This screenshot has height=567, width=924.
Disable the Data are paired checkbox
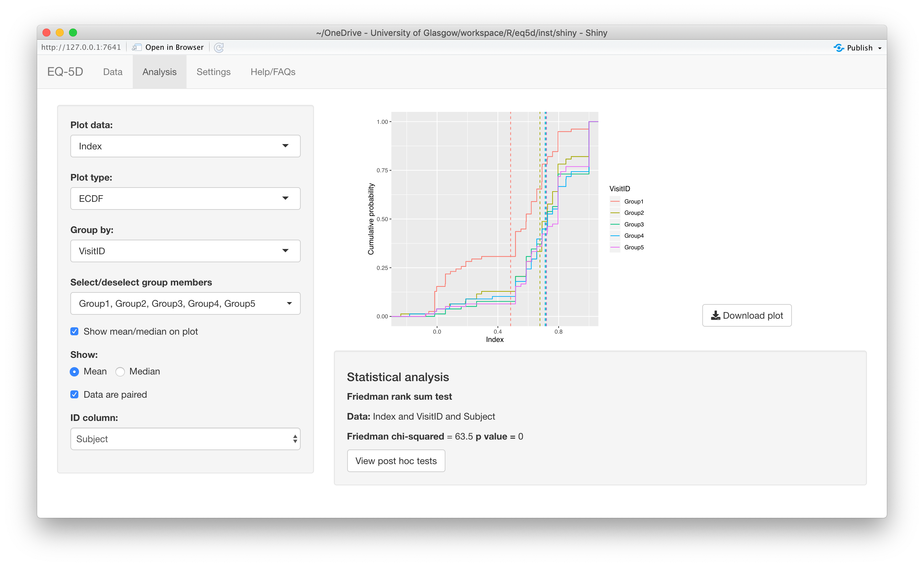coord(75,395)
